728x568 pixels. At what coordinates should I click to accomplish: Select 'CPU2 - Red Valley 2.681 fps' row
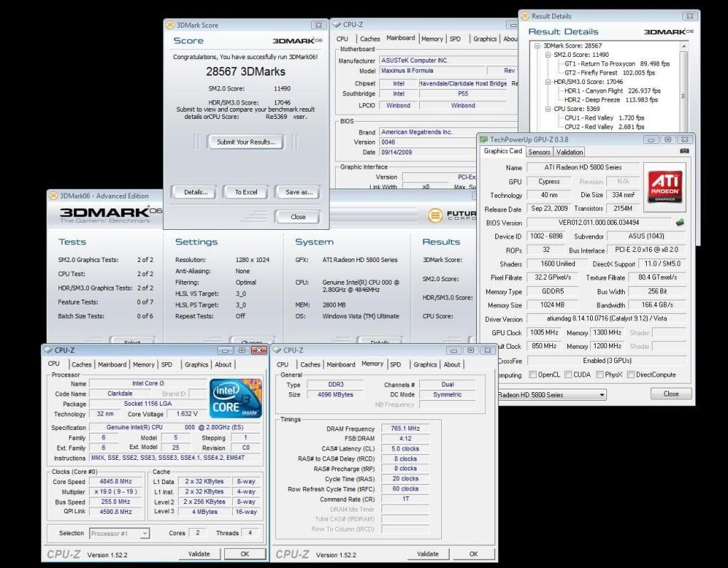[604, 127]
